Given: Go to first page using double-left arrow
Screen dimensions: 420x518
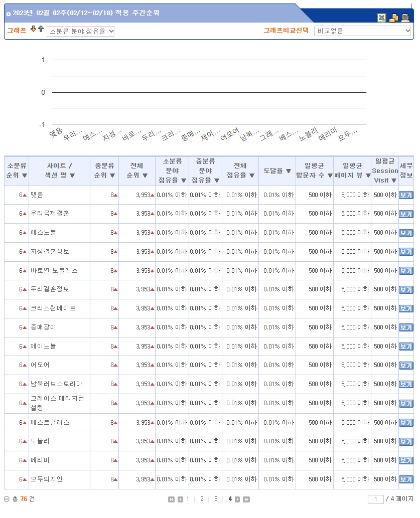Looking at the screenshot, I should coord(171,499).
